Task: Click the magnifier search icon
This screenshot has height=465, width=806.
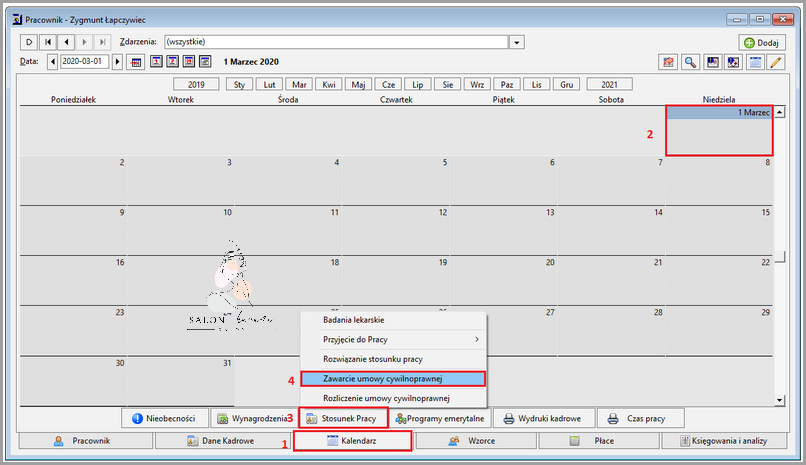Action: click(691, 62)
